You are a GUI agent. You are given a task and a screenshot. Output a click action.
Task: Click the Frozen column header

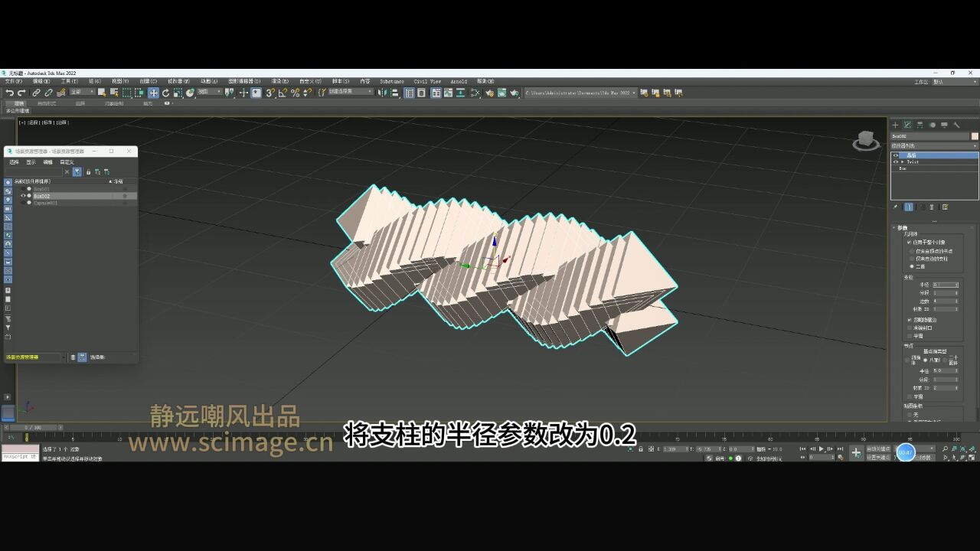click(x=118, y=181)
